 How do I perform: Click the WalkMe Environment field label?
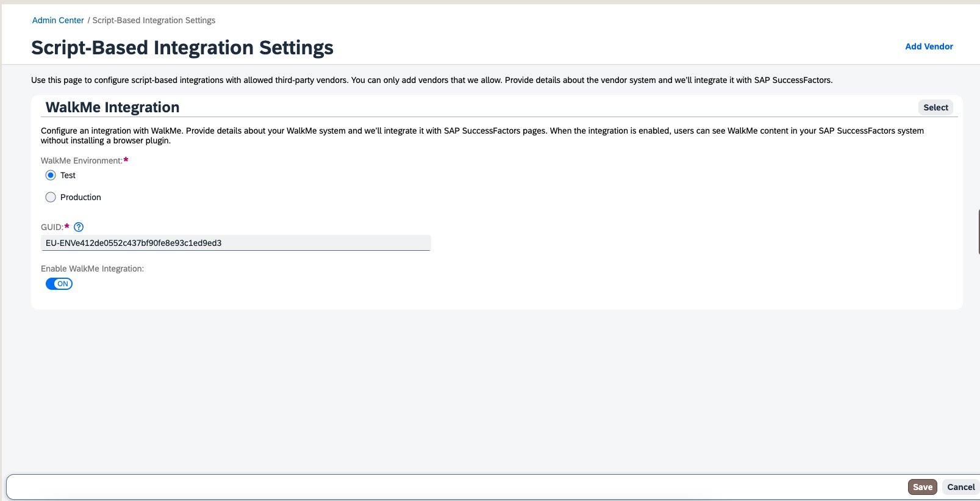(x=80, y=160)
